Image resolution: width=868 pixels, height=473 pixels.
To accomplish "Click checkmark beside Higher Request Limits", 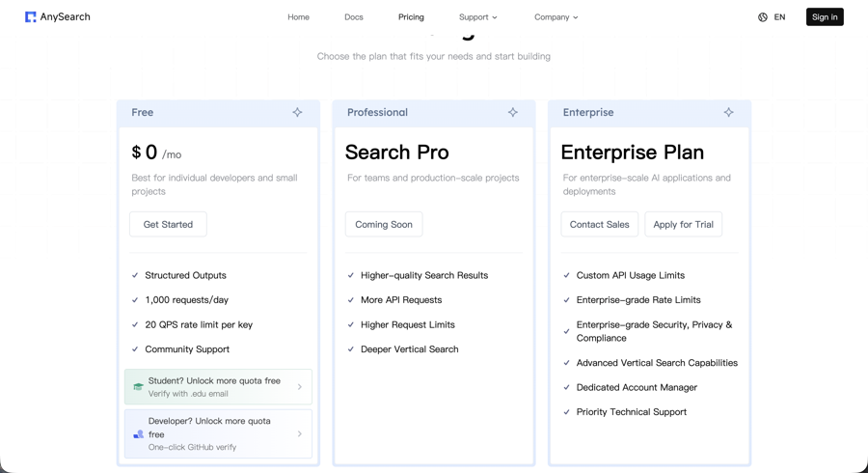I will pyautogui.click(x=350, y=324).
